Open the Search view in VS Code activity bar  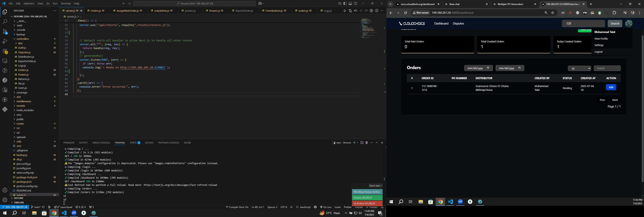point(5,22)
